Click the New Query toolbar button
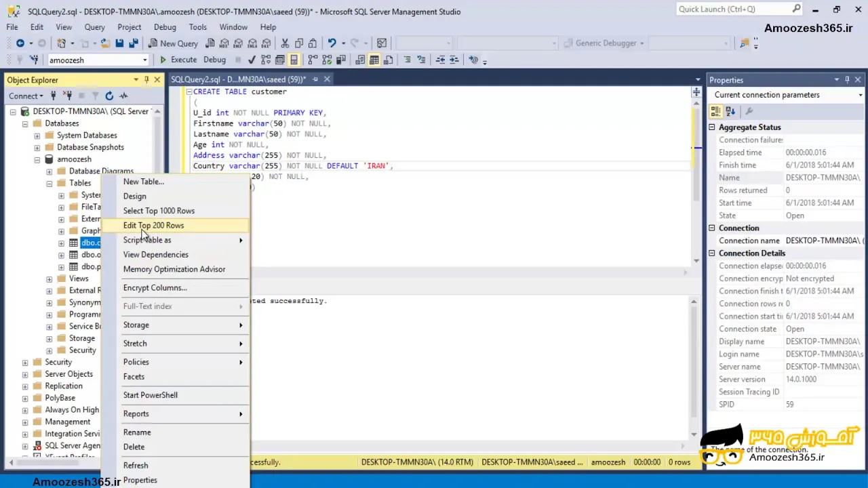Screen dimensions: 868x488 [x=173, y=43]
